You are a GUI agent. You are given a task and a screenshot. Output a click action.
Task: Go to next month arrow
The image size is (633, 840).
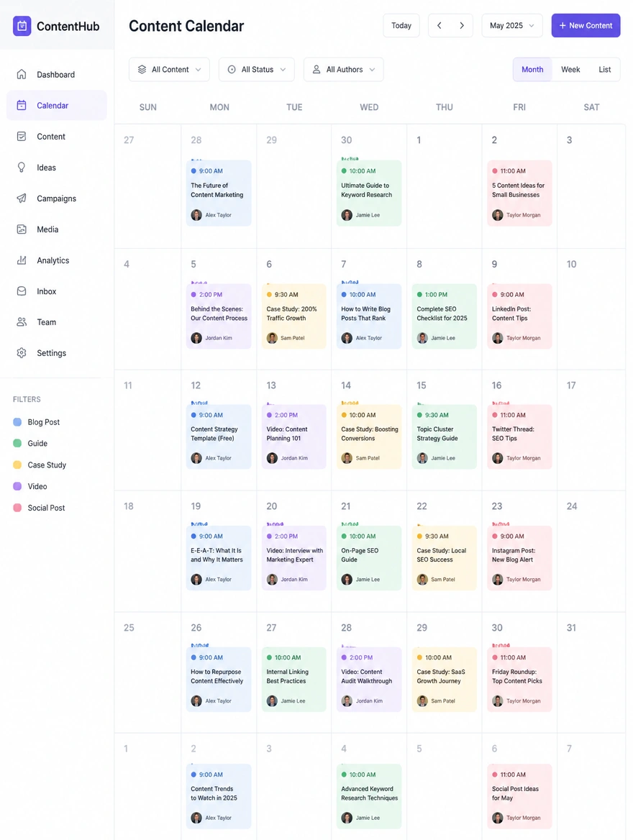tap(462, 26)
